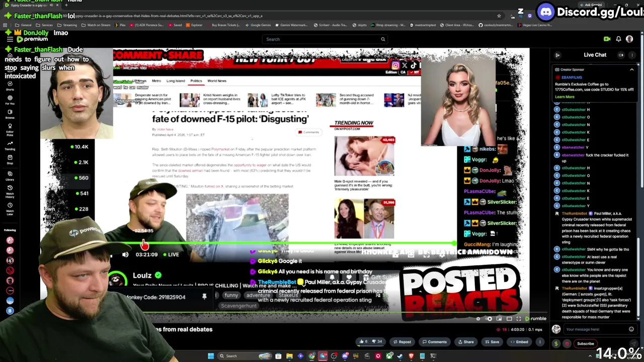Open the EBANFILMS sponsor link

572,77
